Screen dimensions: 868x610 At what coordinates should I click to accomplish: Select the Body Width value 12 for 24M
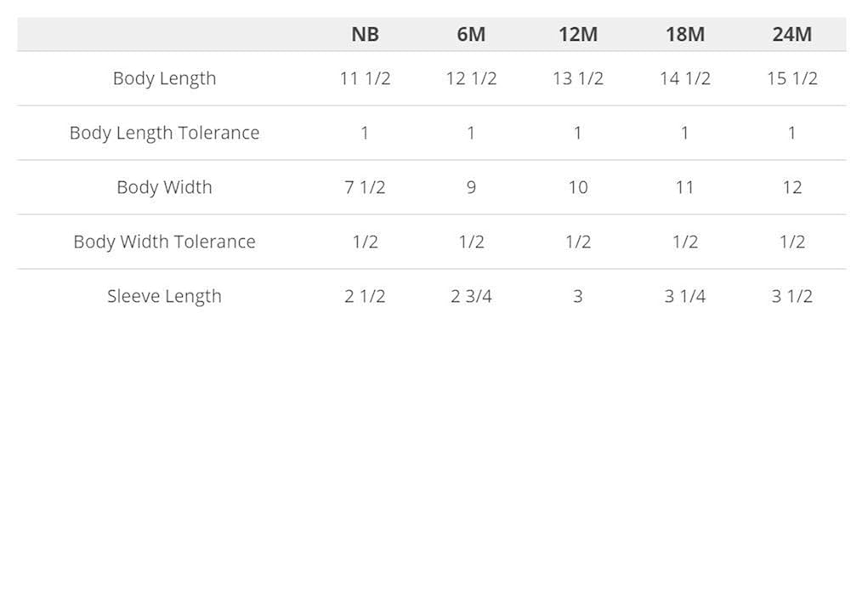tap(791, 187)
